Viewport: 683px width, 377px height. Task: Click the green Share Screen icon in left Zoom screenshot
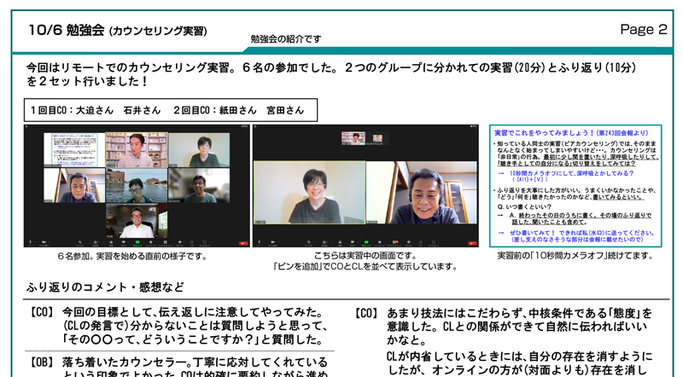coord(137,242)
